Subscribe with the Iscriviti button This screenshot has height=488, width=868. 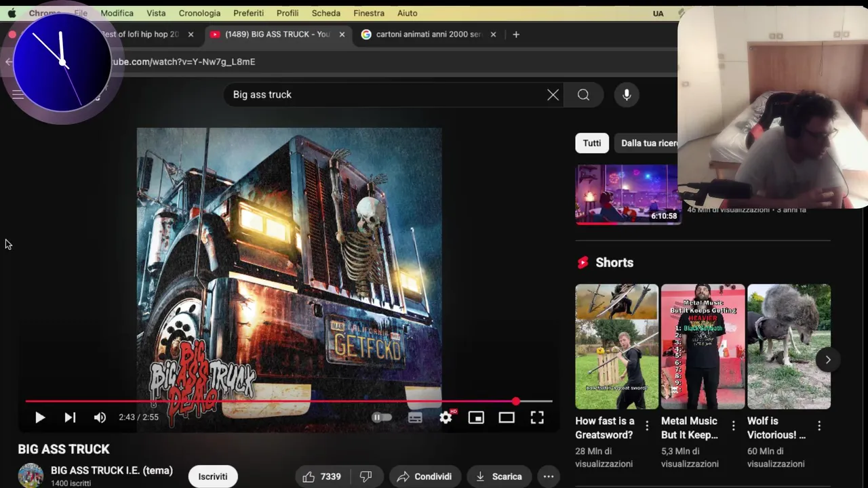pyautogui.click(x=213, y=476)
